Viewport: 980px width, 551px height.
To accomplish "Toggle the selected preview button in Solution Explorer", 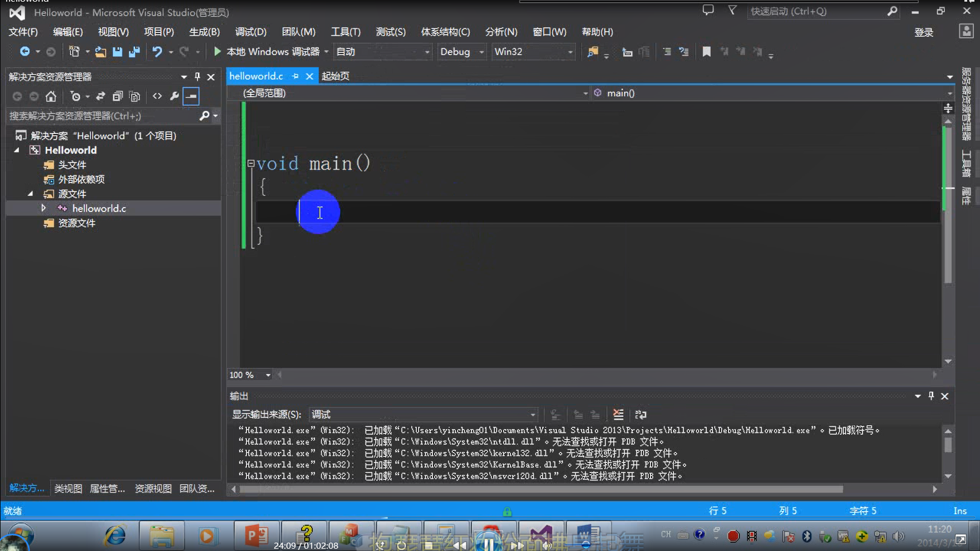I will click(x=191, y=96).
